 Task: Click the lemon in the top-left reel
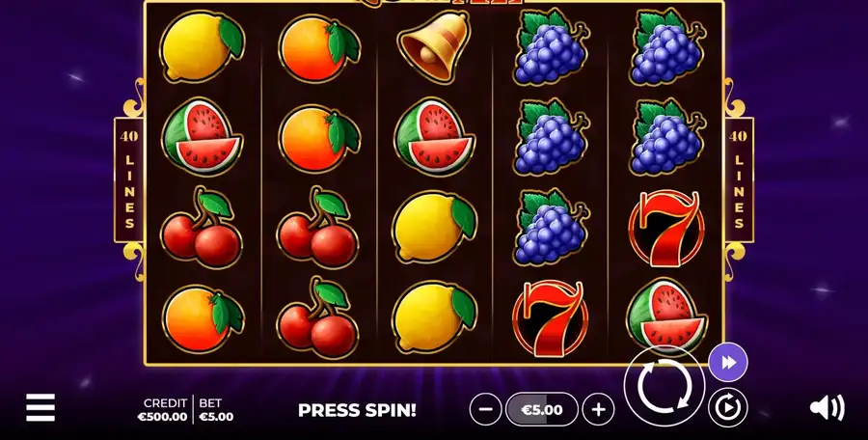(203, 46)
